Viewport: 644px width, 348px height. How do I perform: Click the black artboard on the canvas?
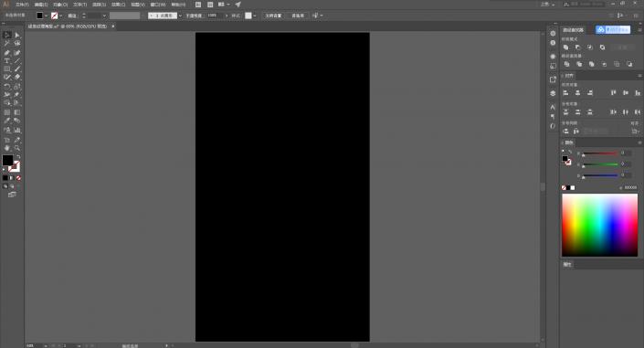pyautogui.click(x=282, y=187)
